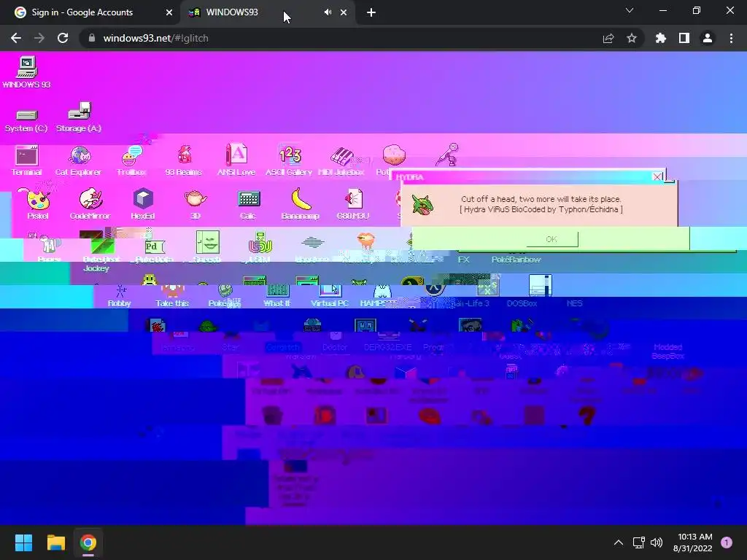Open the PokéRainbow desktop label
The width and height of the screenshot is (747, 560).
tap(516, 260)
